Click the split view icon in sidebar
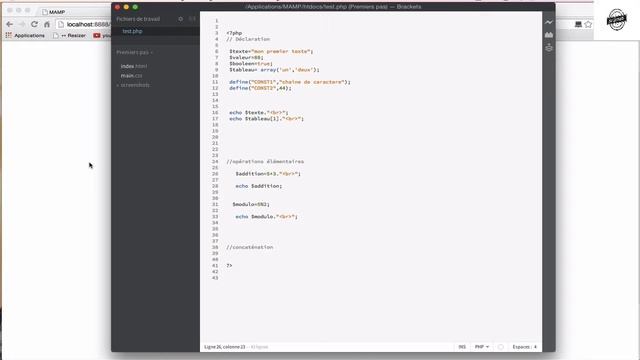Image resolution: width=640 pixels, height=360 pixels. pyautogui.click(x=192, y=19)
